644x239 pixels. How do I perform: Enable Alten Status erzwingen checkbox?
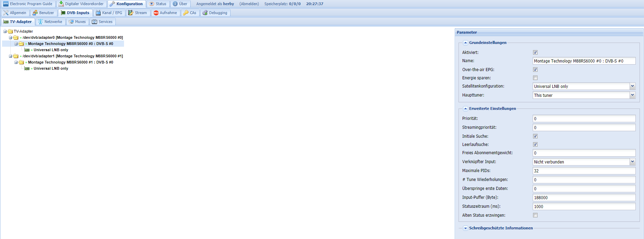pos(535,215)
